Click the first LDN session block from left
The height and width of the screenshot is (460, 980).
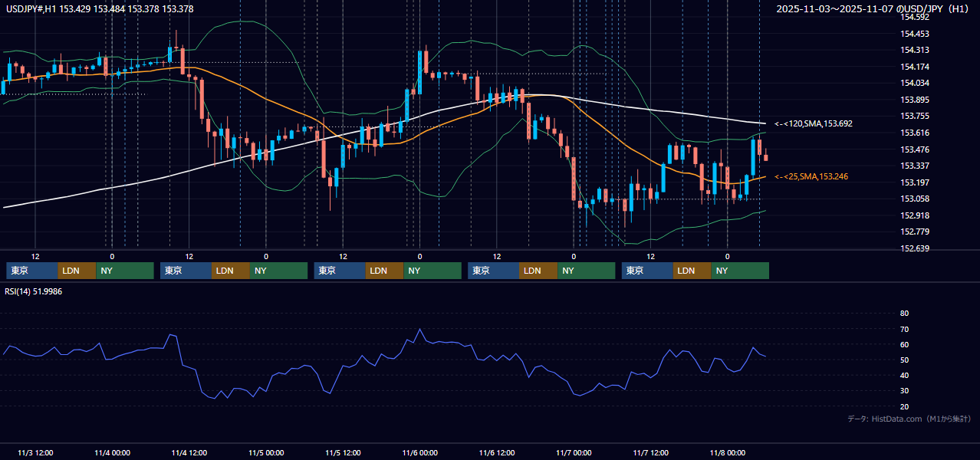click(77, 271)
